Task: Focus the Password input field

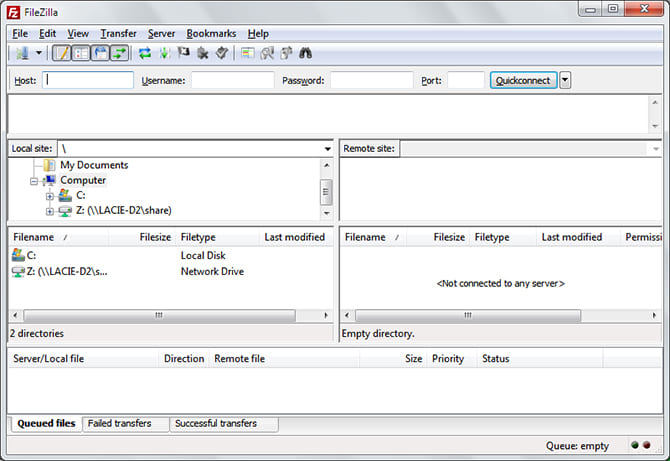Action: tap(372, 80)
